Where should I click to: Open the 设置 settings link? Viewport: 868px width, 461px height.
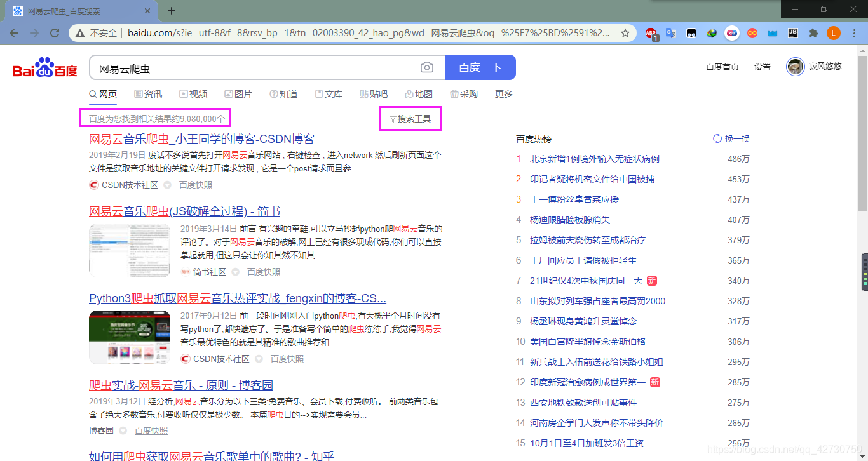coord(763,67)
